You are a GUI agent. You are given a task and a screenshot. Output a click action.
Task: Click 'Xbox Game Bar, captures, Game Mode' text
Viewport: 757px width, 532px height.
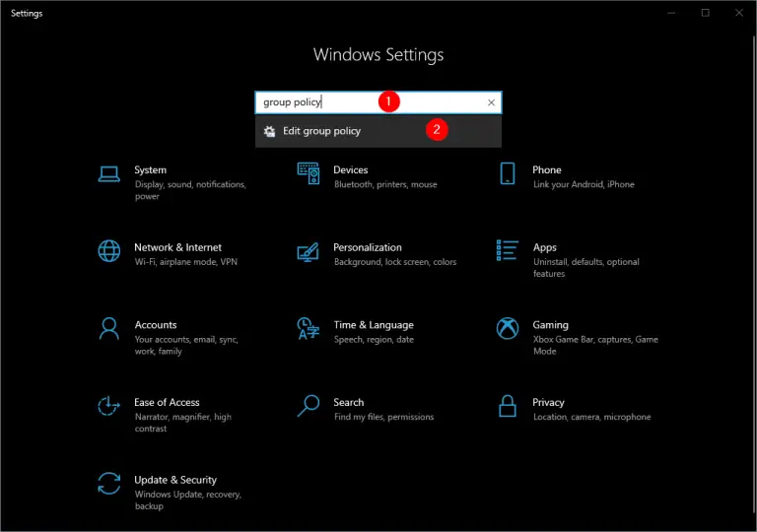pos(595,345)
